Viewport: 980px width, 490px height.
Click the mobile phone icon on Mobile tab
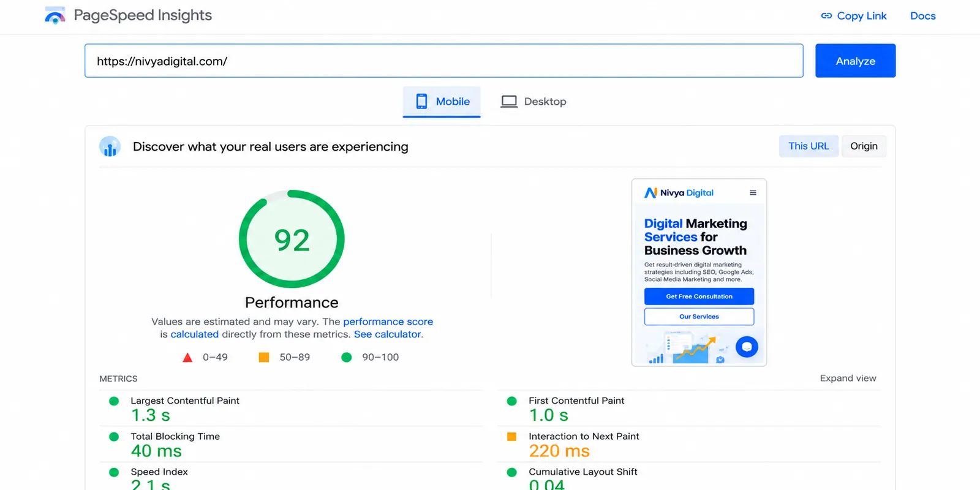[x=421, y=101]
